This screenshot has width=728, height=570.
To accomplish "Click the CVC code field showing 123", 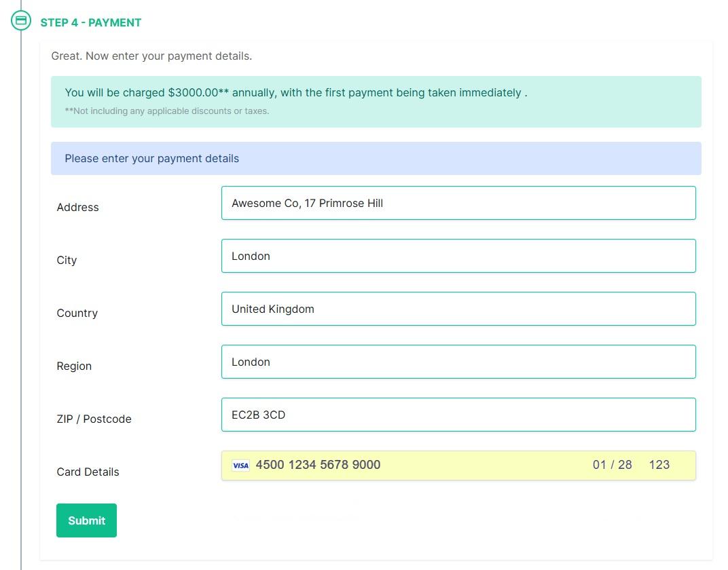I will tap(658, 465).
